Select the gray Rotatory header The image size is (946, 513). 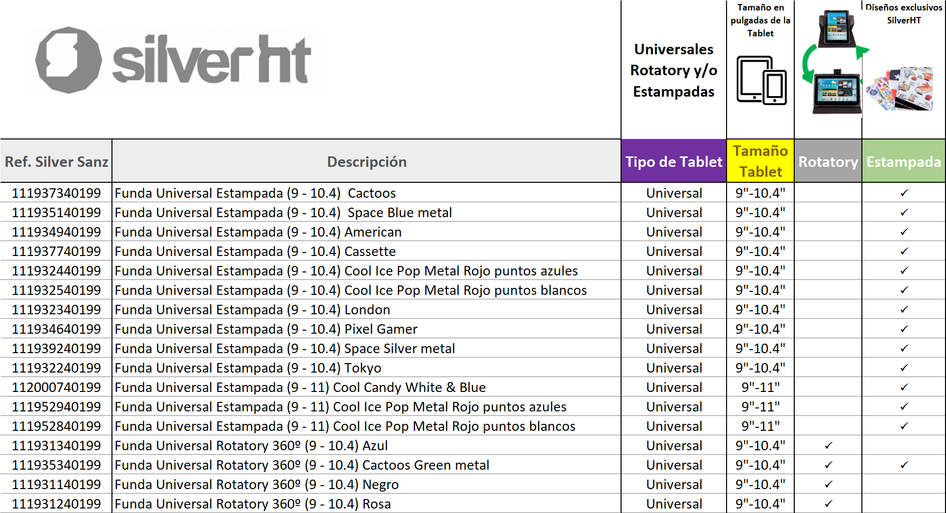pos(828,161)
